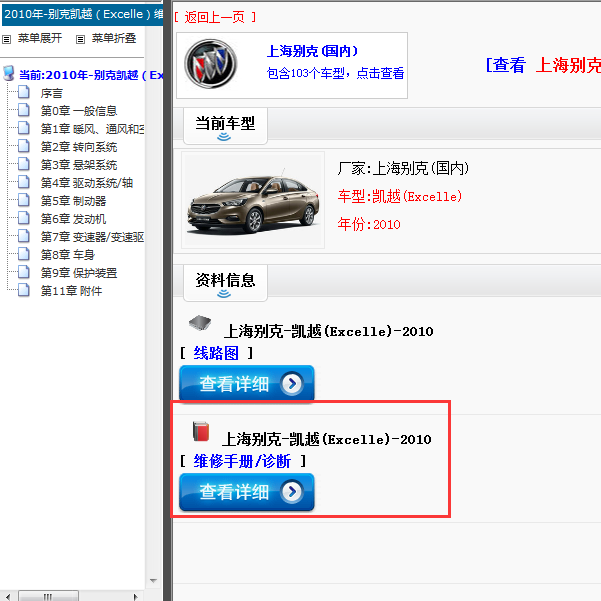Click the computer icon beside 当前:2010年-别克凯越
The width and height of the screenshot is (601, 601).
coord(8,73)
